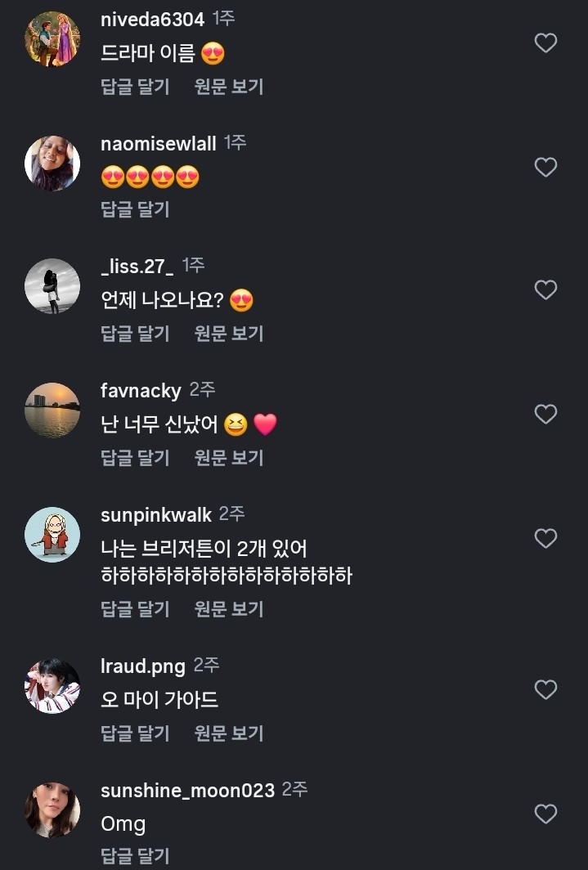Reveal original text of lraud.png's comment (원문 보기)

tap(229, 733)
